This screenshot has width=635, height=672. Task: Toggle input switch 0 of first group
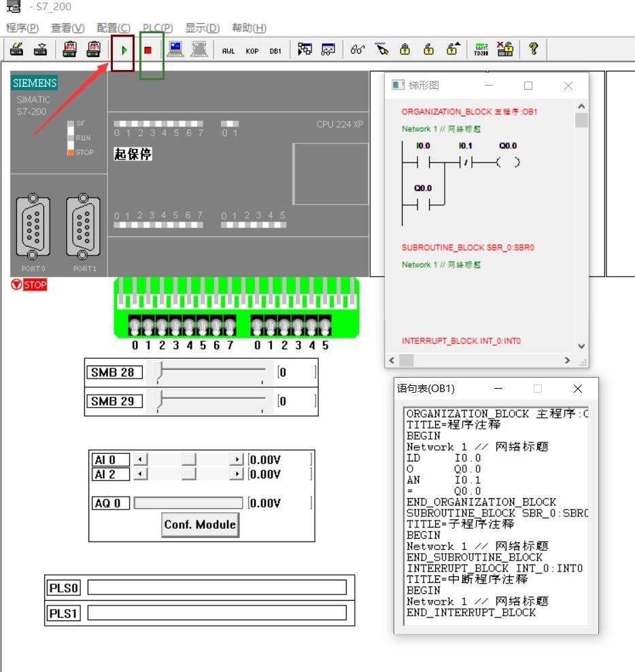click(x=135, y=325)
